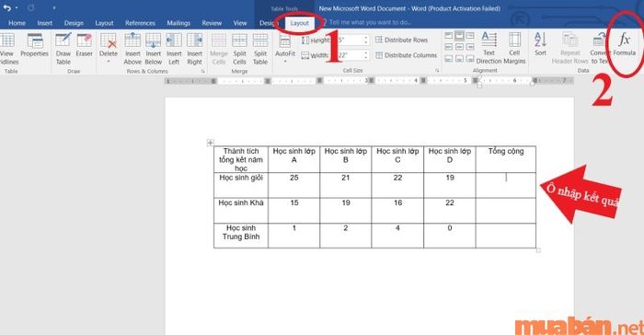Click the Redo icon in the quick access toolbar
644x335 pixels.
point(30,7)
